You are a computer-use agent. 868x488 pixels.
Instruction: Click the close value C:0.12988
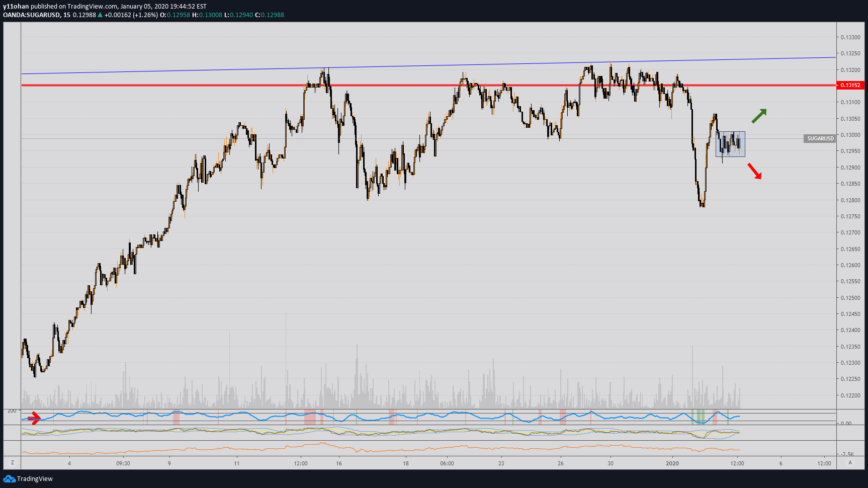270,15
